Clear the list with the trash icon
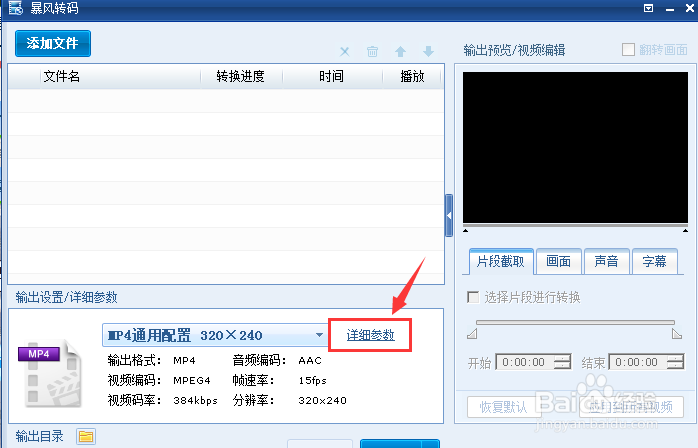698x448 pixels. coord(373,52)
